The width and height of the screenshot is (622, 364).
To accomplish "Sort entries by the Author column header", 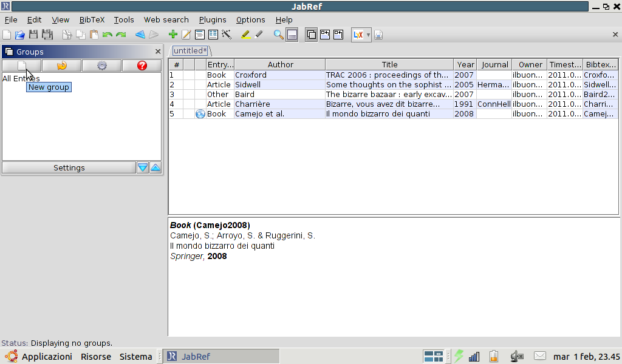I will [280, 64].
